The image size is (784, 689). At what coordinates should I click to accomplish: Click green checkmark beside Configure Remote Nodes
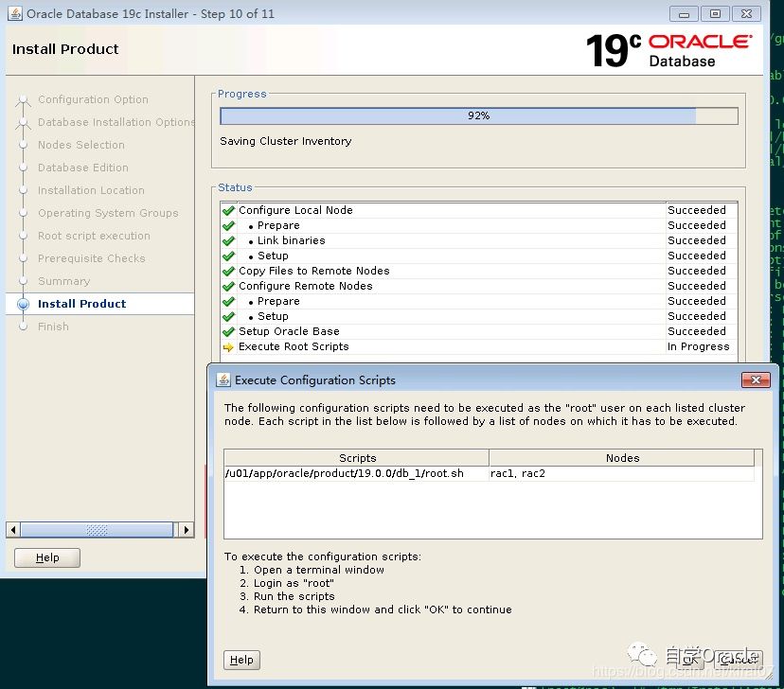pyautogui.click(x=228, y=286)
